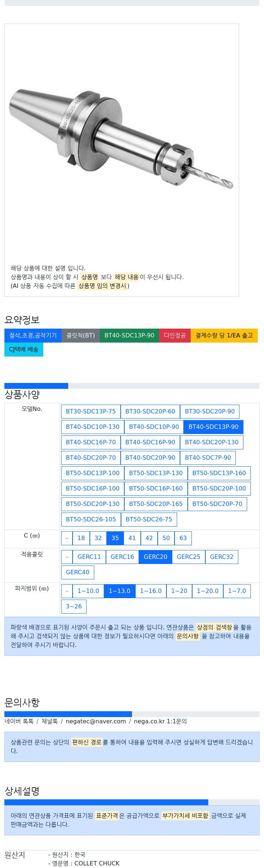This screenshot has height=868, width=264.
Task: Choose model BT50-SDC20P-165
Action: pos(156,504)
